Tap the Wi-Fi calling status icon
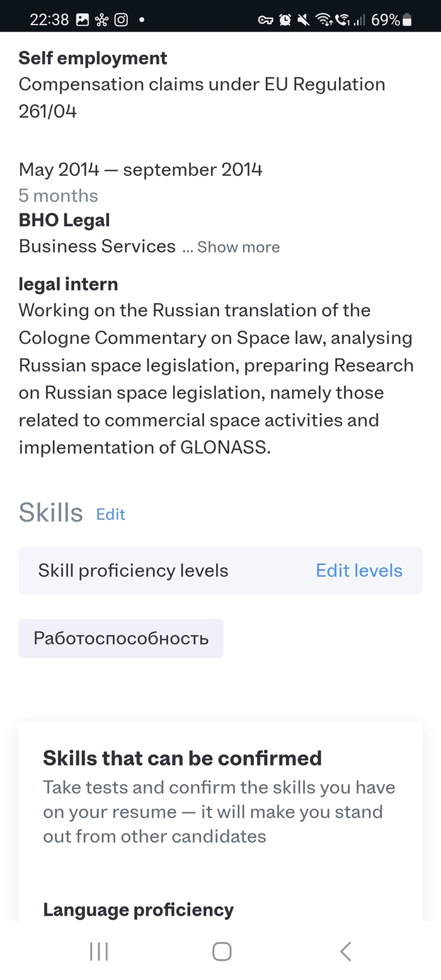441x980 pixels. point(342,20)
